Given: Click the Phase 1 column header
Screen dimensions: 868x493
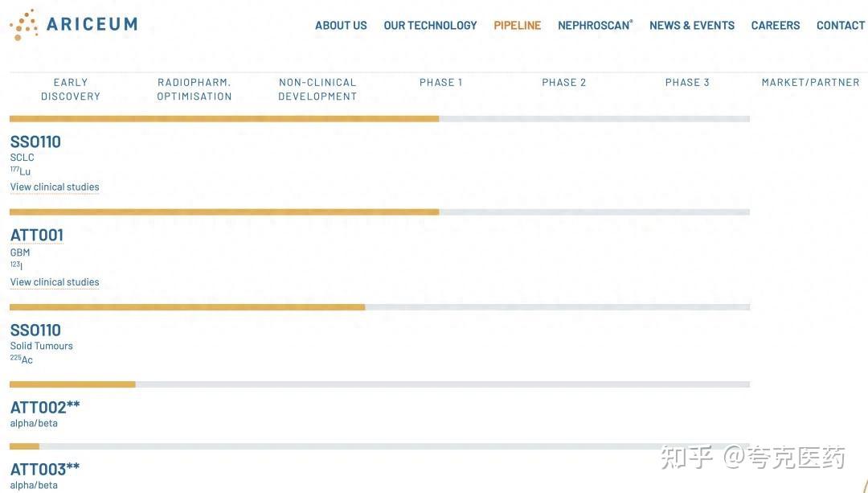Looking at the screenshot, I should 440,82.
